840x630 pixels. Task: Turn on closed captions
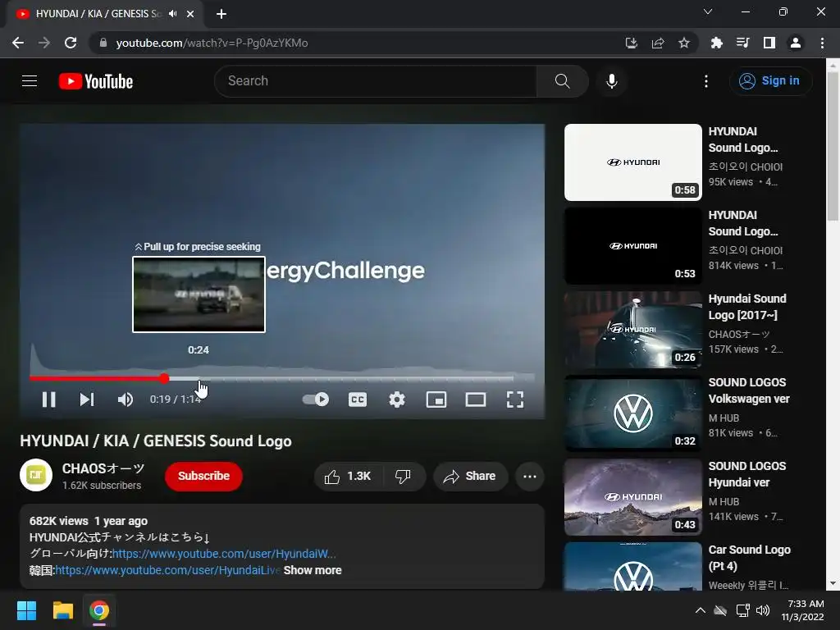pyautogui.click(x=358, y=399)
